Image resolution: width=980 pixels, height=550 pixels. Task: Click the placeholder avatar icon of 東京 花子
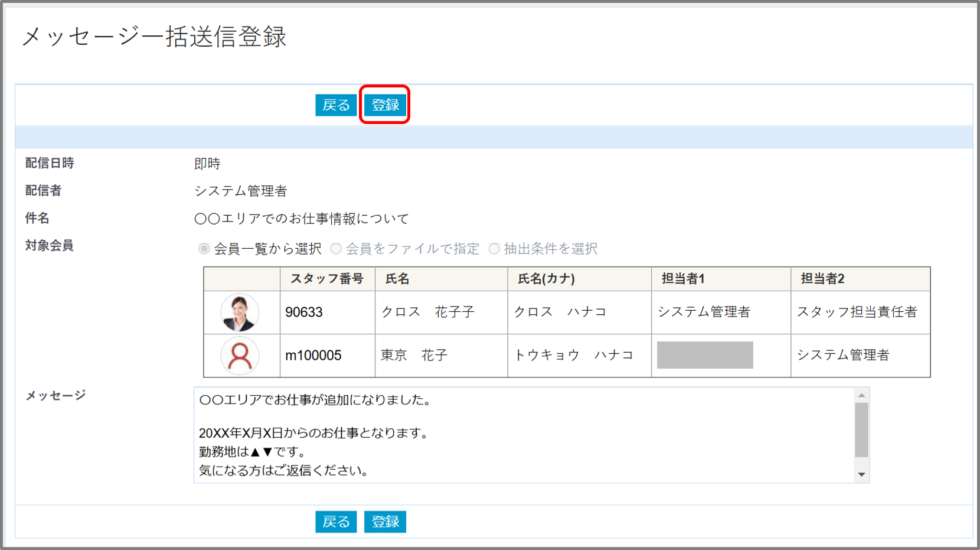(x=240, y=356)
